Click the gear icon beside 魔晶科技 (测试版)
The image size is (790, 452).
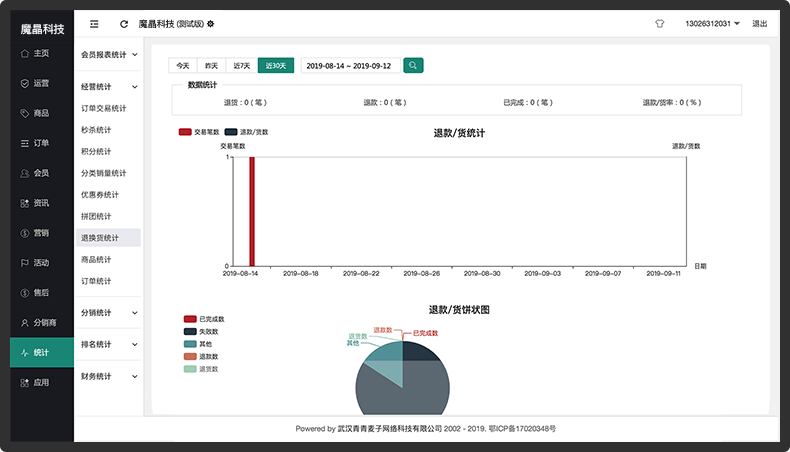(x=210, y=23)
